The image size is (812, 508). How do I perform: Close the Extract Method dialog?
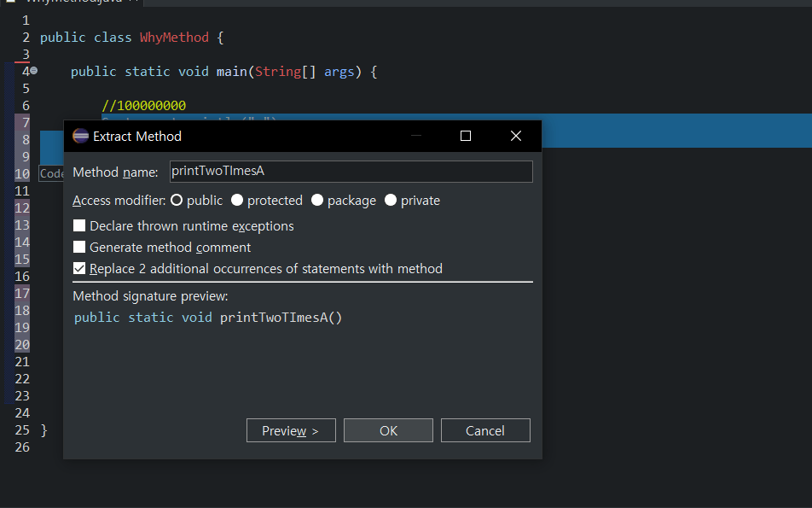515,136
